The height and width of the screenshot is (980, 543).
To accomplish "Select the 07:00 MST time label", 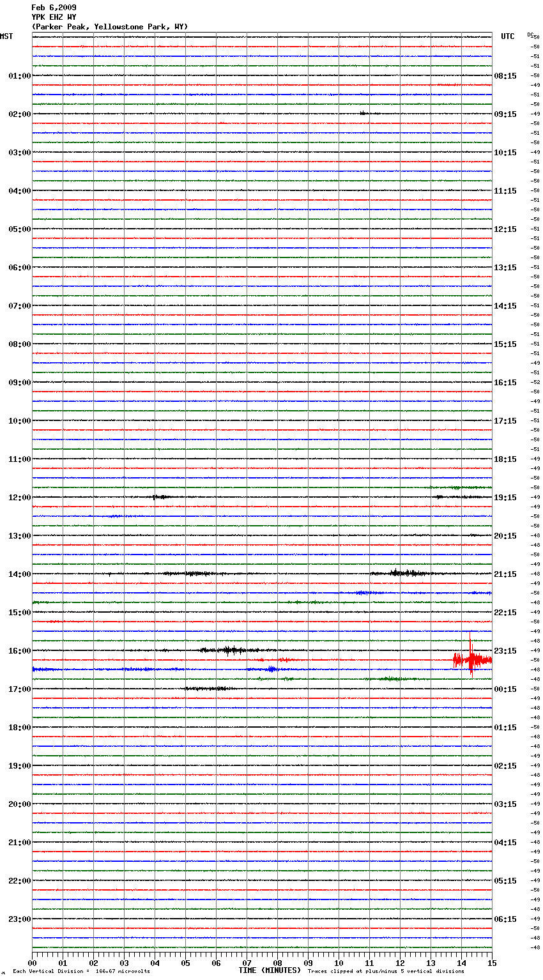I will point(20,306).
